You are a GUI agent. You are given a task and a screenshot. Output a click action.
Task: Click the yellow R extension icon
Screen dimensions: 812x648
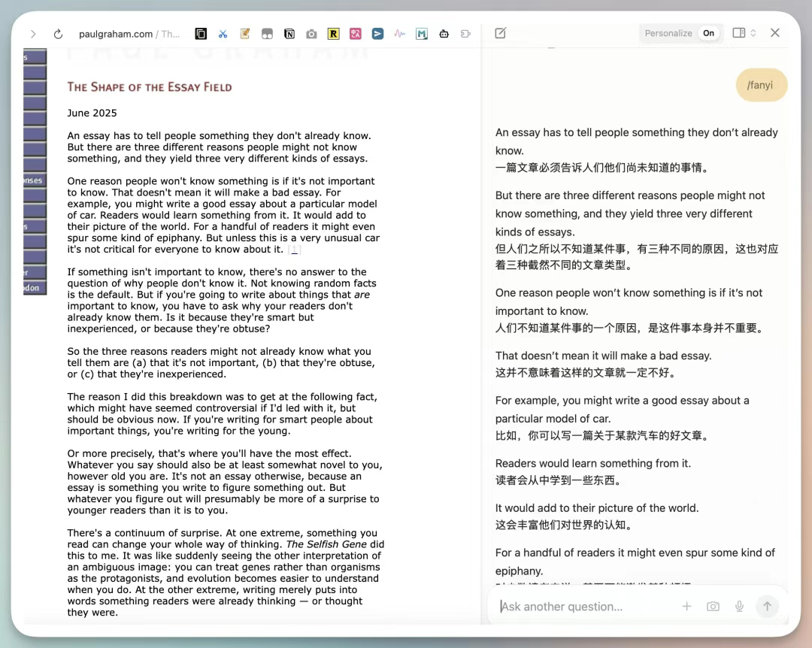coord(333,34)
